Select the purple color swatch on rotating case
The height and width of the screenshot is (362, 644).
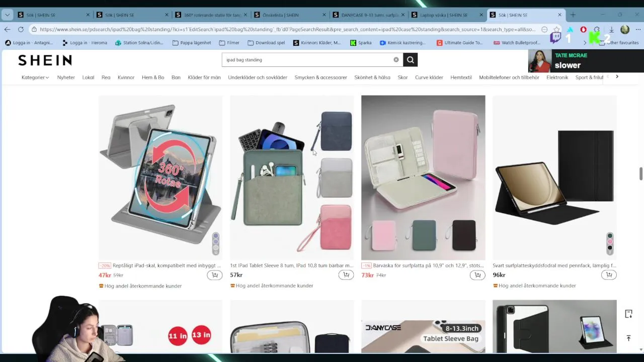215,236
